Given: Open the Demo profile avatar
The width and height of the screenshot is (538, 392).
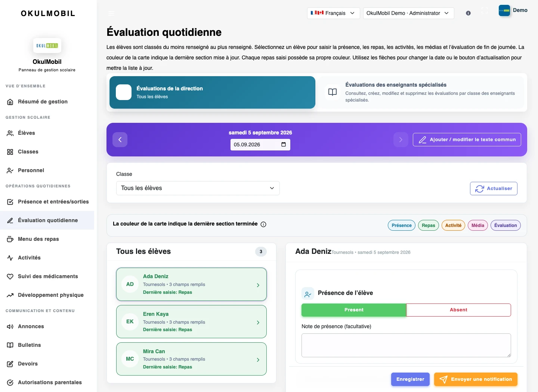Looking at the screenshot, I should pyautogui.click(x=504, y=10).
